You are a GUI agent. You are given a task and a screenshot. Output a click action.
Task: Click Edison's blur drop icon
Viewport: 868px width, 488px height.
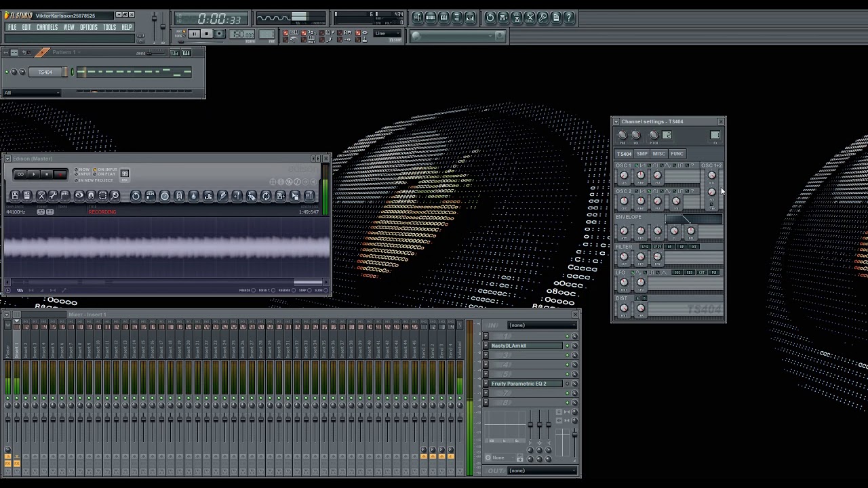(x=194, y=196)
